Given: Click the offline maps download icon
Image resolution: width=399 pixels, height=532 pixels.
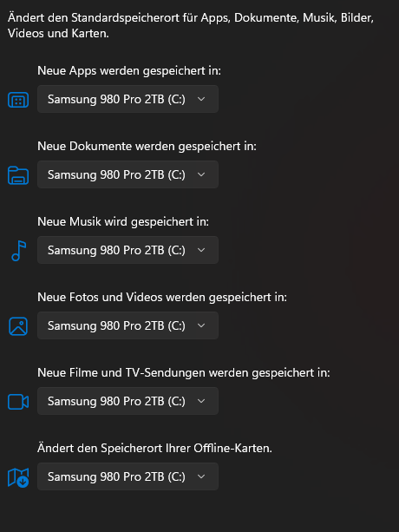Looking at the screenshot, I should pyautogui.click(x=18, y=477).
